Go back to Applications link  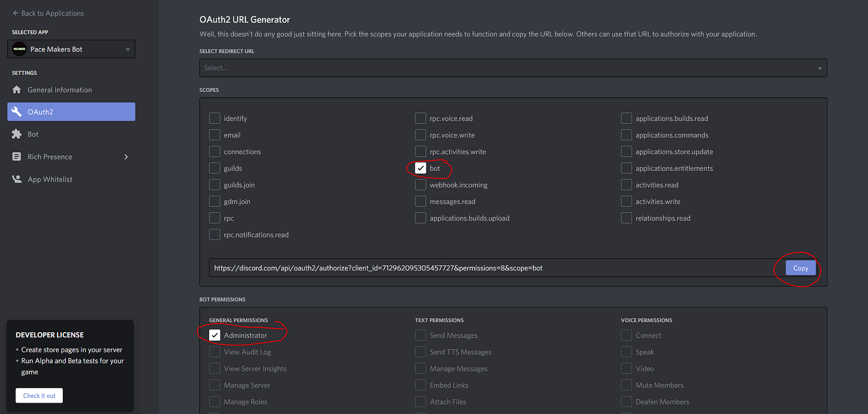pos(48,13)
